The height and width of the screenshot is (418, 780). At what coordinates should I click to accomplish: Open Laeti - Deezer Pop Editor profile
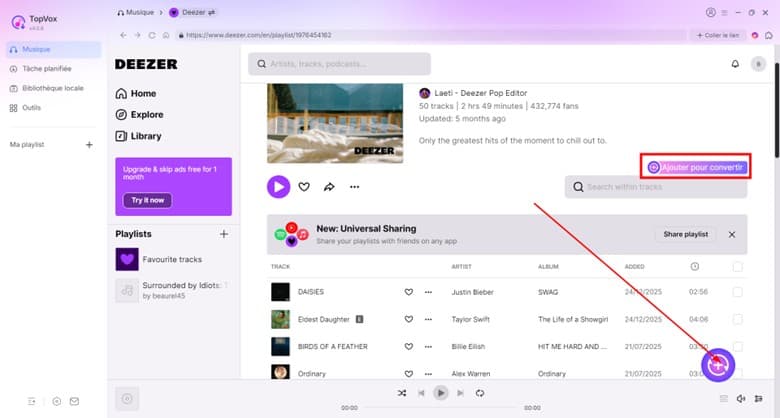[480, 93]
